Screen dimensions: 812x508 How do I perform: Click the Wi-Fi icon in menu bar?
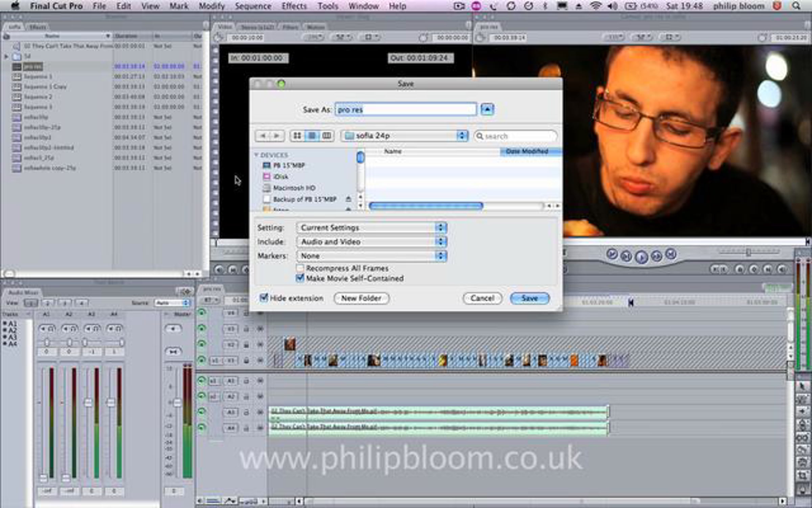596,6
